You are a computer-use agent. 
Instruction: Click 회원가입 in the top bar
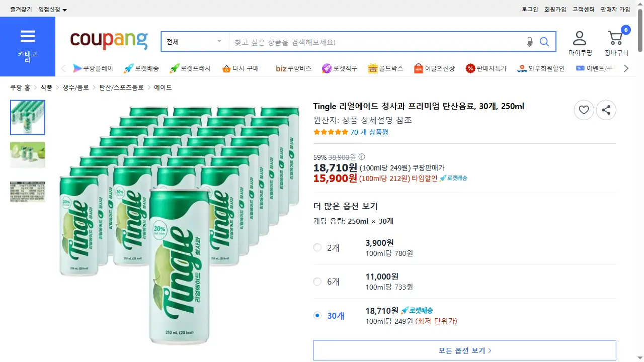[555, 10]
